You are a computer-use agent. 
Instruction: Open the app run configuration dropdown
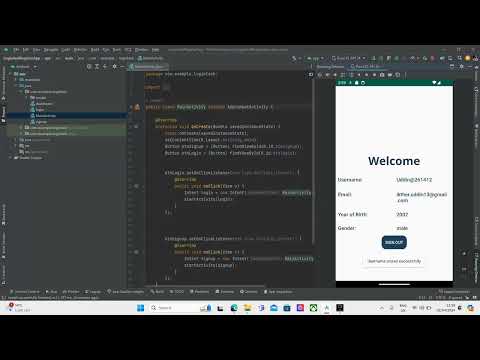tap(315, 58)
